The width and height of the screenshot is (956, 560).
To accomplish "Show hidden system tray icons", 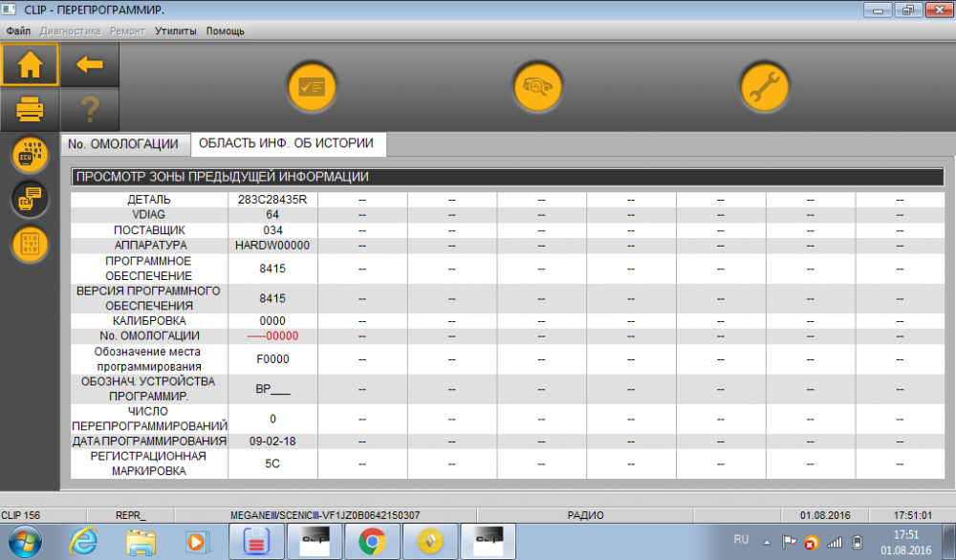I will [x=767, y=543].
